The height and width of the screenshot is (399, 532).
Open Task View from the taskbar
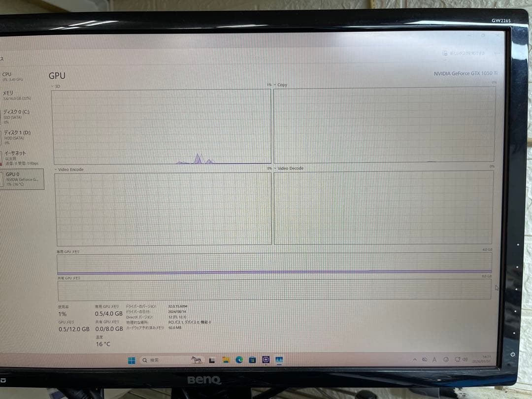click(211, 360)
